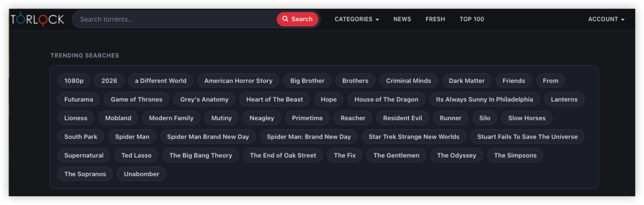The width and height of the screenshot is (644, 205).
Task: Click the Friends trending search
Action: [514, 80]
